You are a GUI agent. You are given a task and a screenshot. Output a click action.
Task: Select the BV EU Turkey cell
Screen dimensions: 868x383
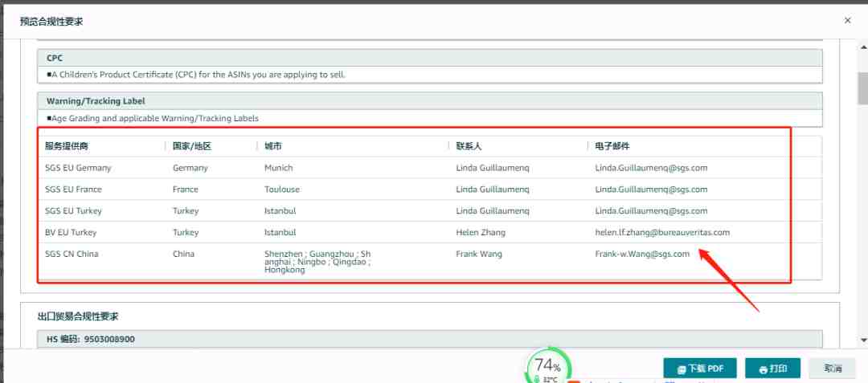click(x=71, y=232)
